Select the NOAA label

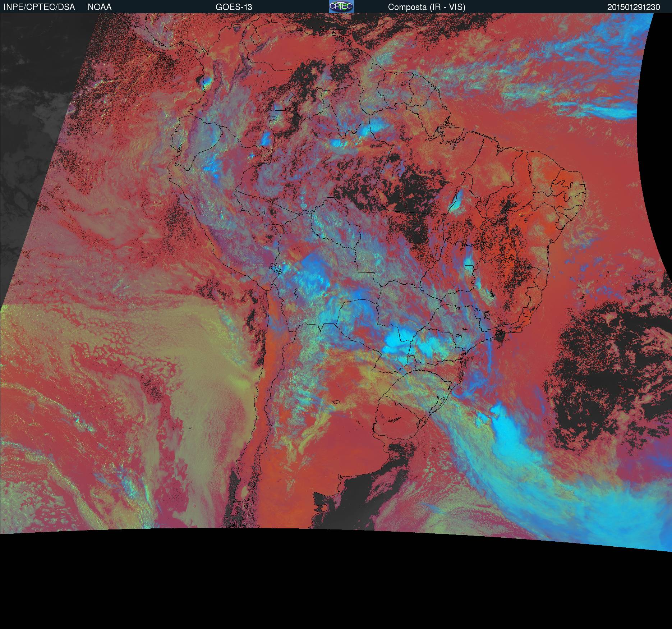coord(100,7)
